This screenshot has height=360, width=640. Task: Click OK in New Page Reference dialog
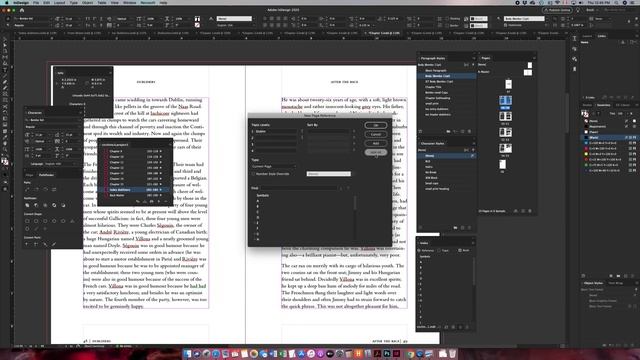pos(376,125)
